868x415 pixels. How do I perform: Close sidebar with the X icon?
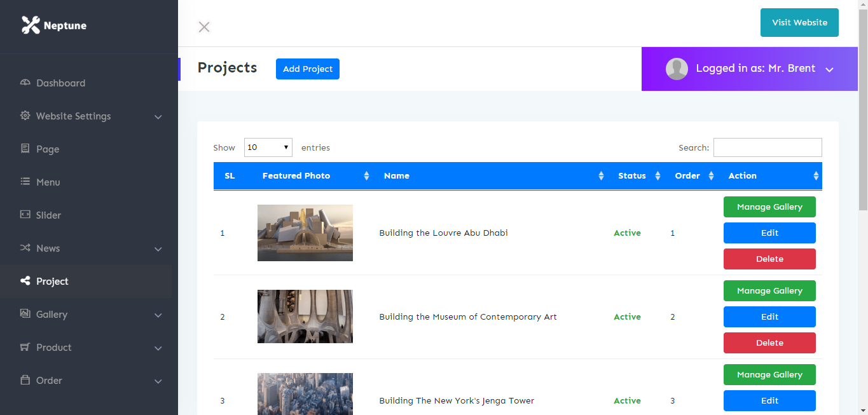204,27
